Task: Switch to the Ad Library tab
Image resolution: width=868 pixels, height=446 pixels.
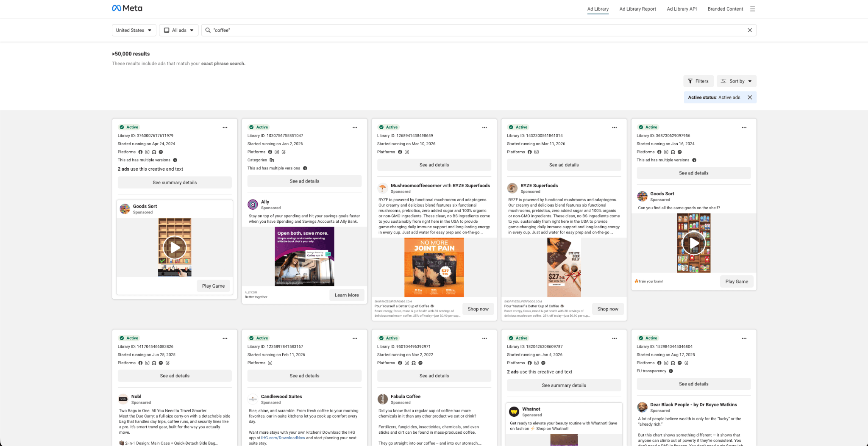Action: click(598, 9)
